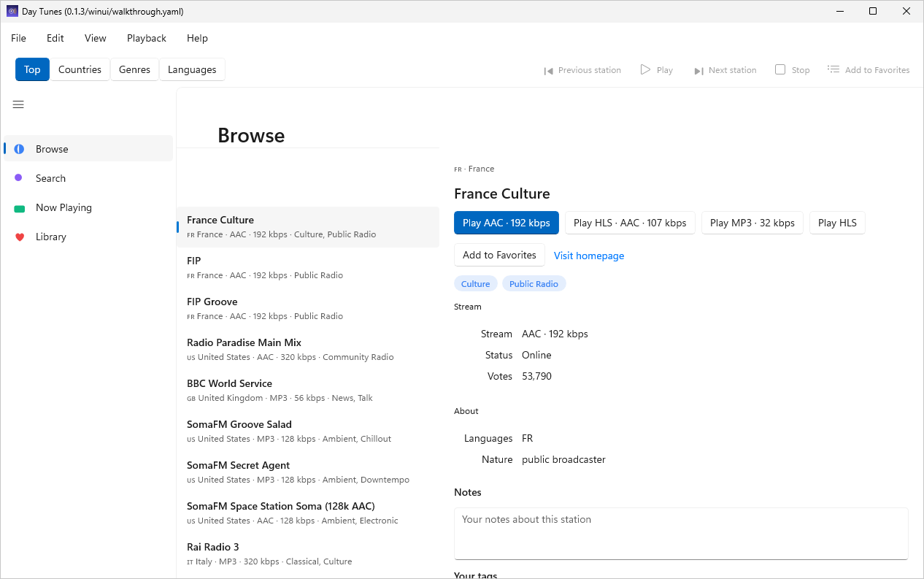Viewport: 924px width, 579px height.
Task: Select the FIP station row
Action: 308,268
